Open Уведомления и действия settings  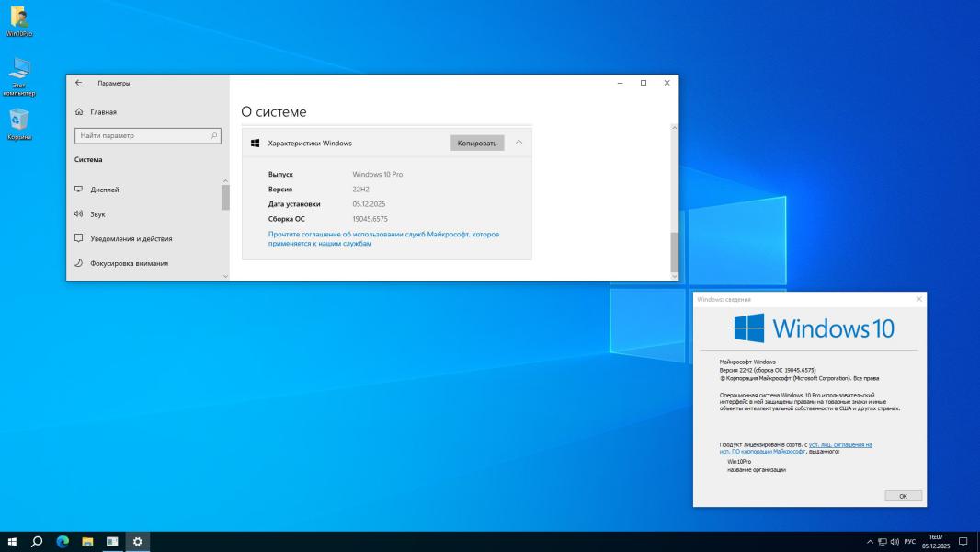[131, 238]
